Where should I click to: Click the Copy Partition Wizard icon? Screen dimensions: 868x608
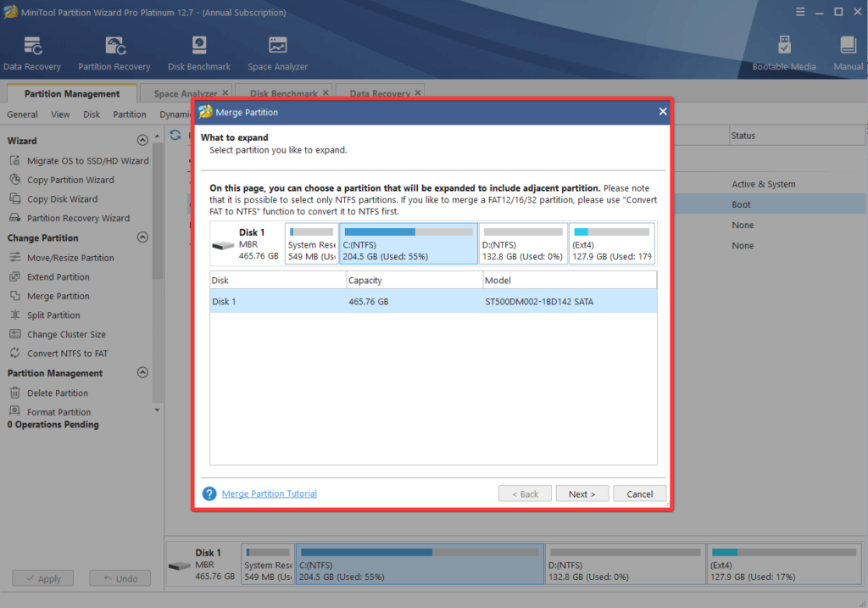click(15, 180)
